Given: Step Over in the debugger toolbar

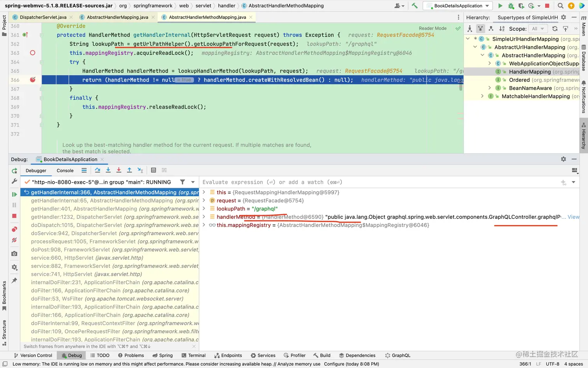Looking at the screenshot, I should (x=98, y=170).
